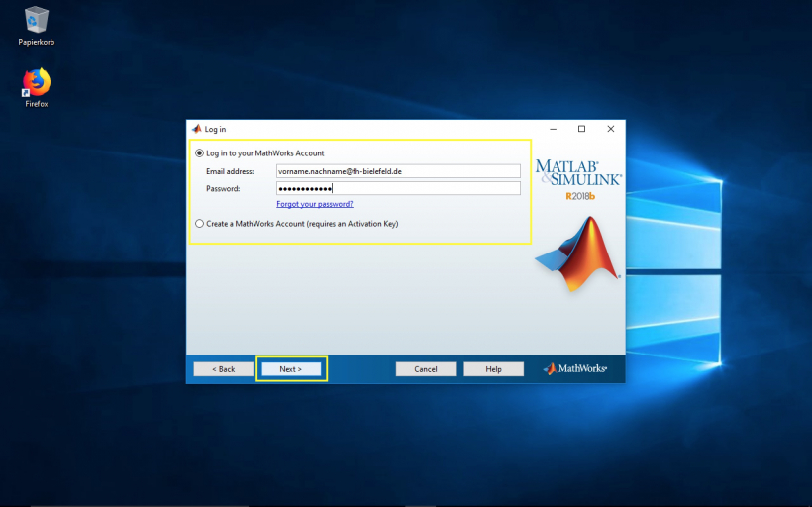This screenshot has width=812, height=507.
Task: Minimize the Log in window
Action: point(554,129)
